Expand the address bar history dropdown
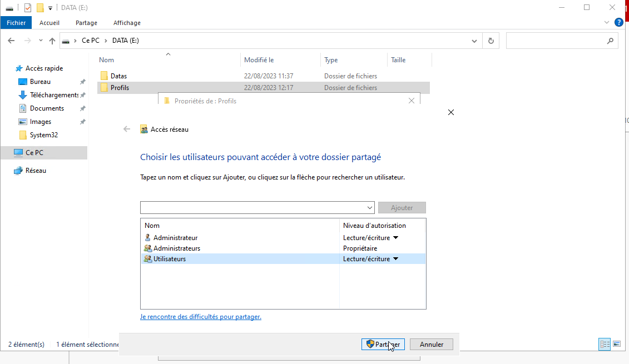 click(474, 41)
